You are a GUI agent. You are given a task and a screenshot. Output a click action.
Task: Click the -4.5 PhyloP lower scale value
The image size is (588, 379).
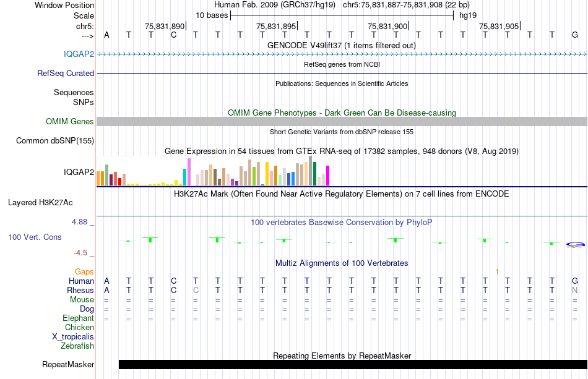tap(80, 253)
